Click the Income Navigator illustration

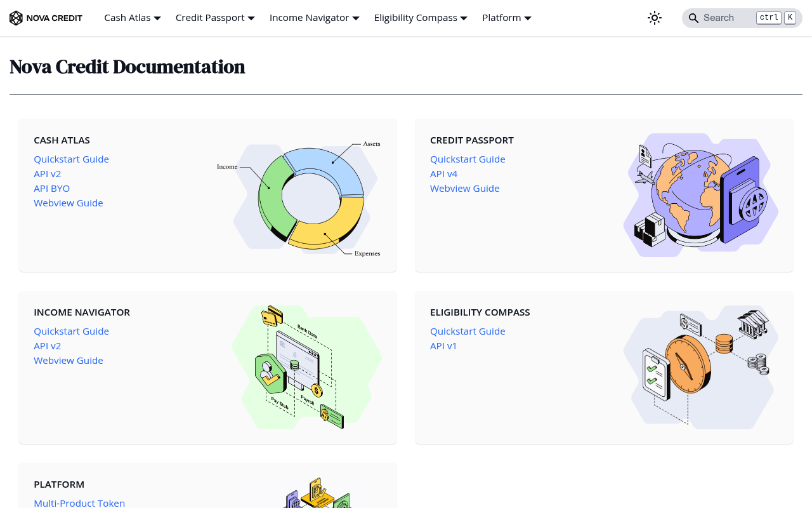306,368
